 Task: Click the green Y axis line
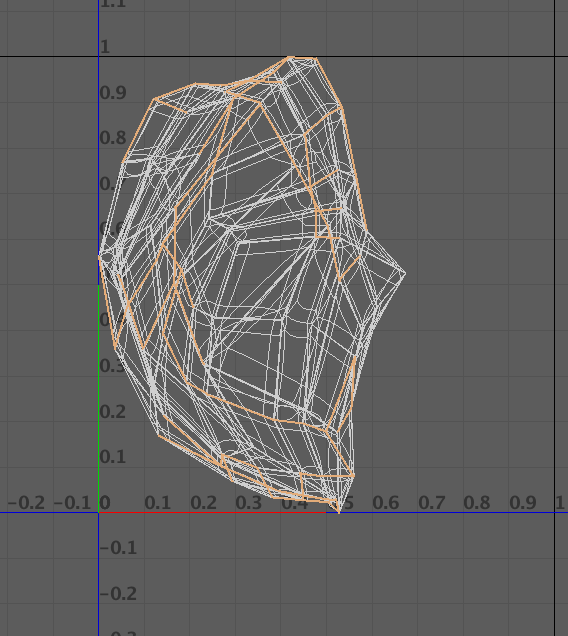point(99,398)
